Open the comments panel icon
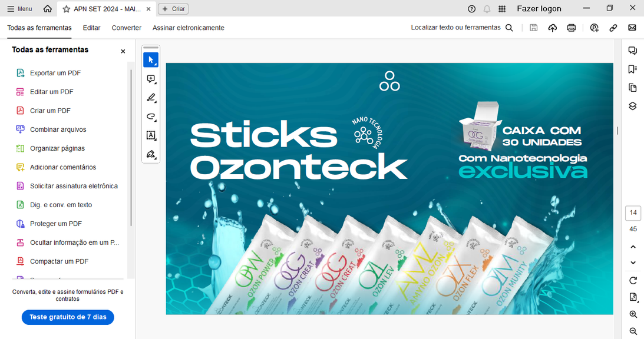Viewport: 644px width, 339px height. pyautogui.click(x=632, y=51)
